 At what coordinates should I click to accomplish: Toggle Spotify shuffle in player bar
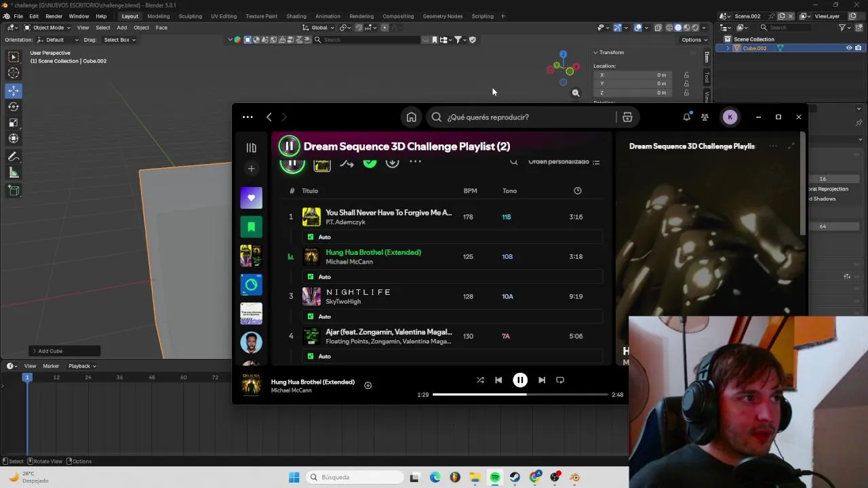(480, 380)
